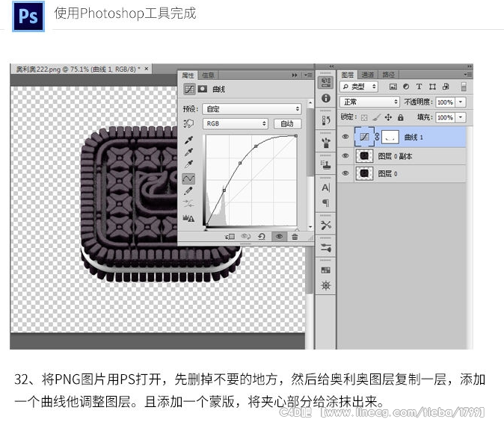
Task: Click the curves adjustment icon in Properties panel
Action: tap(189, 89)
